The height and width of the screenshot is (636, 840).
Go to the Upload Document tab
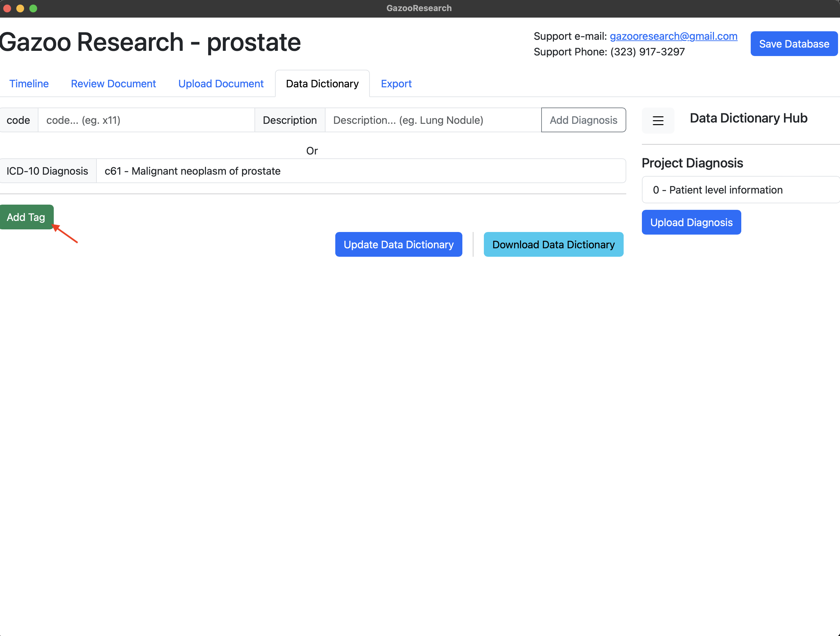click(x=221, y=83)
